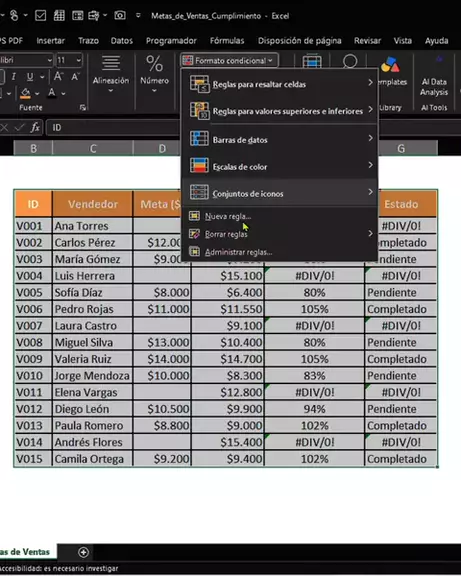Screen dimensions: 461x576
Task: Select the Vendedor header cell
Action: tap(93, 204)
